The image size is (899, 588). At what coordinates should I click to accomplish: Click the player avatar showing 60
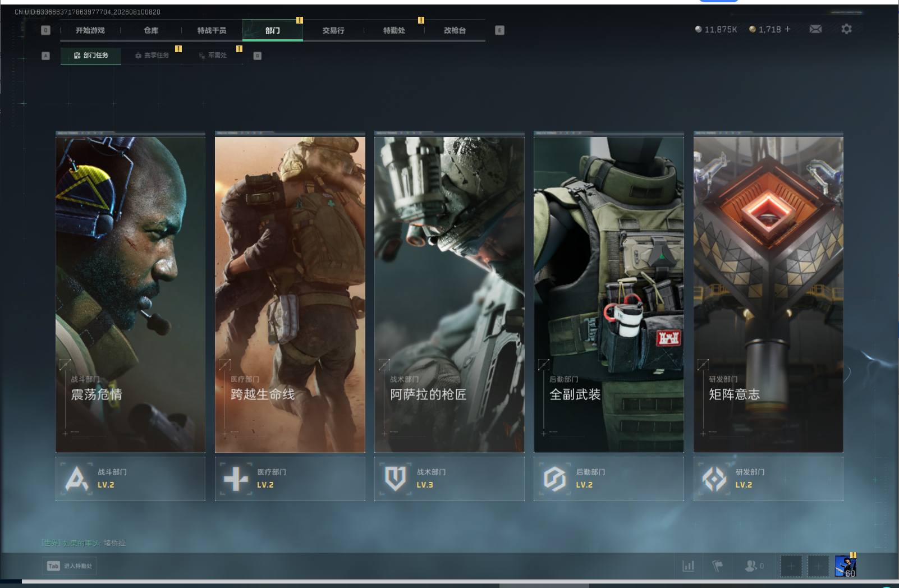846,566
